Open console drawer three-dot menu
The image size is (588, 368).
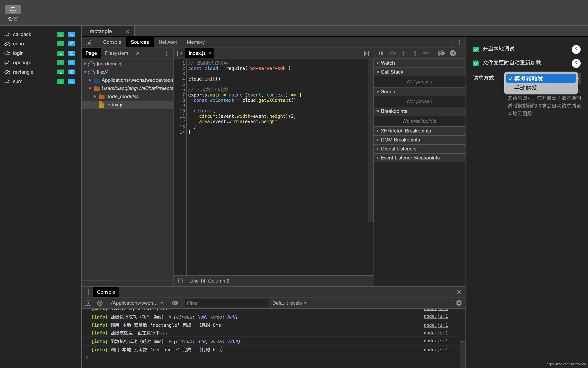pos(88,292)
